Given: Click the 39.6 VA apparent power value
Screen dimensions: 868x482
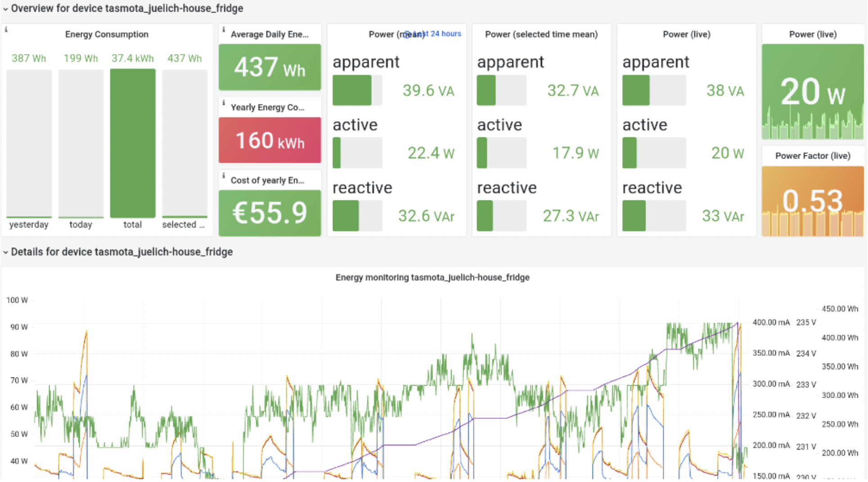Looking at the screenshot, I should click(428, 91).
